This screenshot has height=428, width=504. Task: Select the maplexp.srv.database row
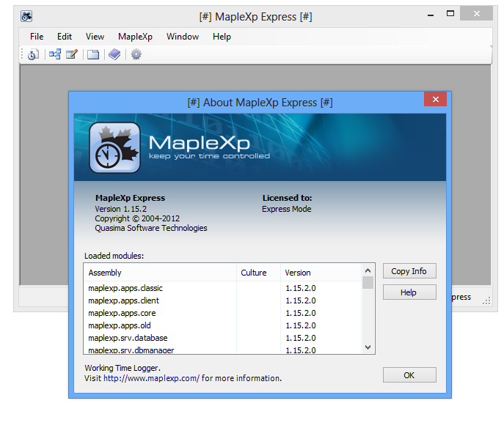223,338
